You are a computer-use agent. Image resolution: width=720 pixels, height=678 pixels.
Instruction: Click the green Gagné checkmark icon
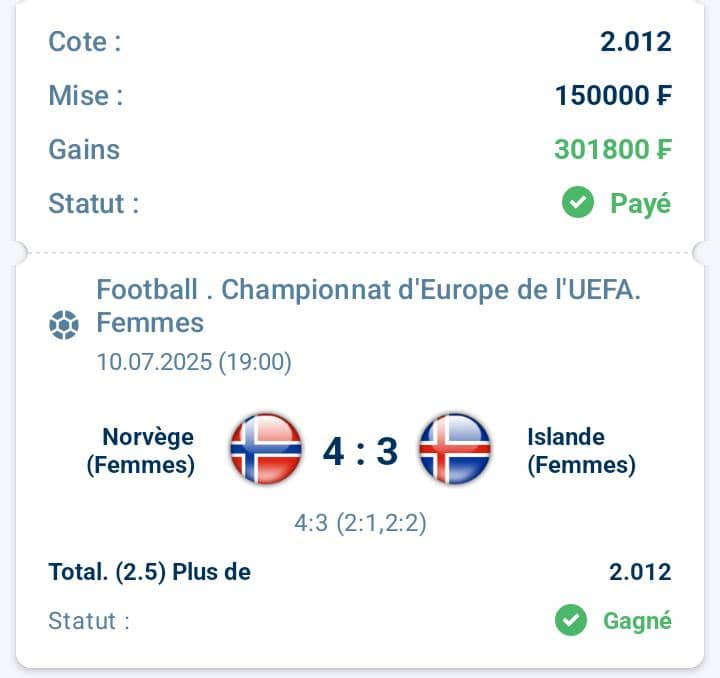coord(571,620)
